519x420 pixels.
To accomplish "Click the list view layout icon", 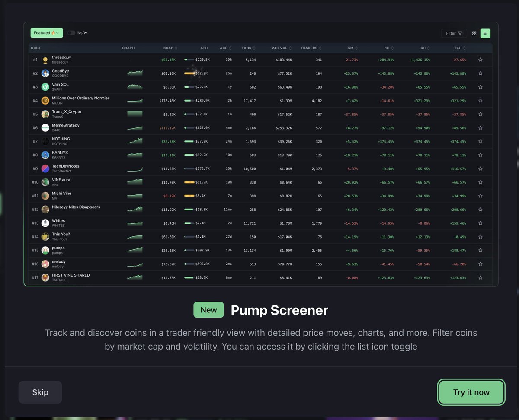I will pos(485,33).
